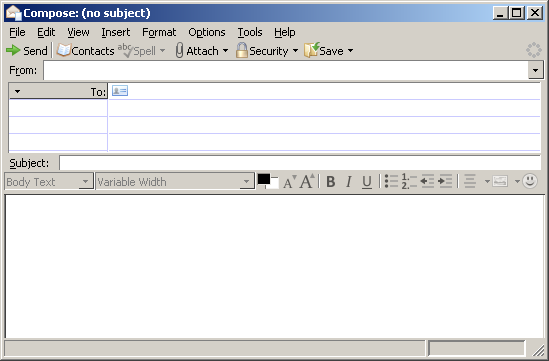
Task: Click the Spell check button
Action: click(136, 51)
